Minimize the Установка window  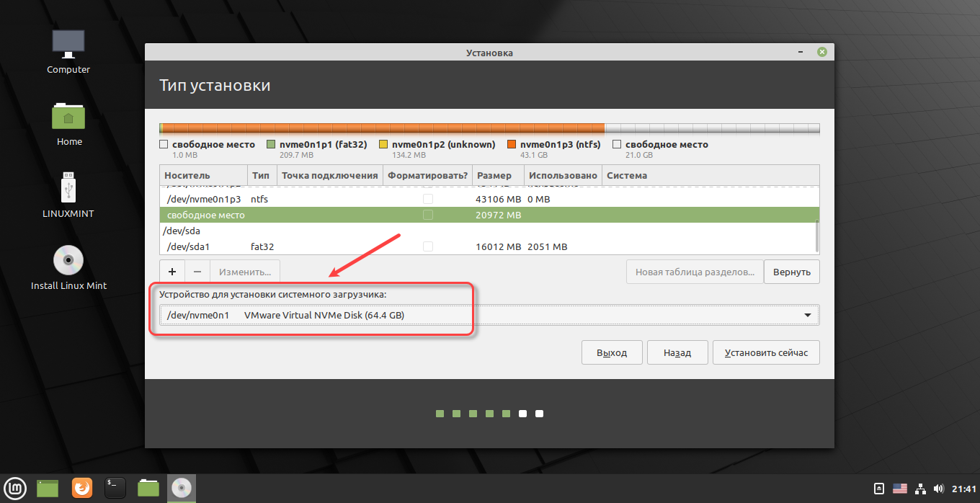(x=801, y=52)
